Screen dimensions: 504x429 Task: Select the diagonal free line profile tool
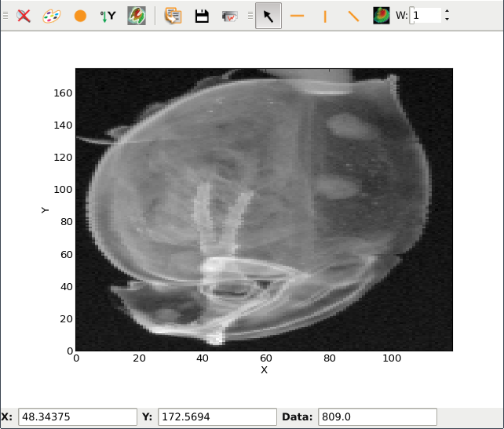point(353,16)
